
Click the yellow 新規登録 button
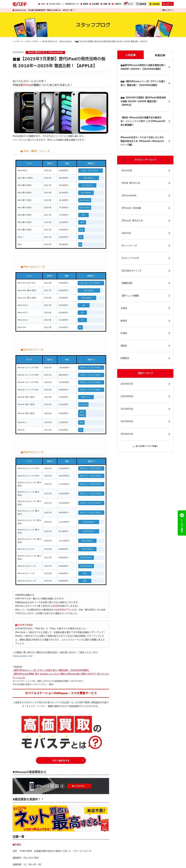[154, 4]
